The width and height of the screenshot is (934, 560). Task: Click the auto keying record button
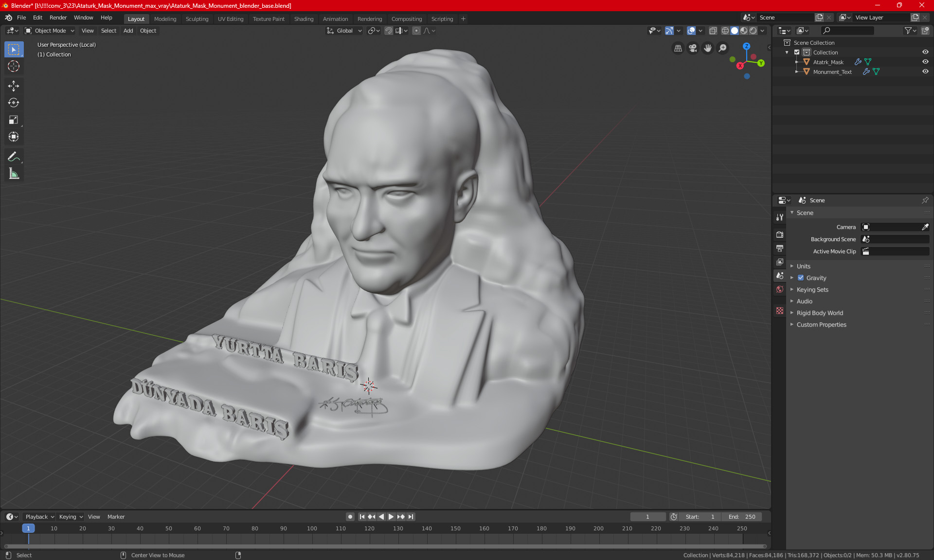tap(350, 517)
